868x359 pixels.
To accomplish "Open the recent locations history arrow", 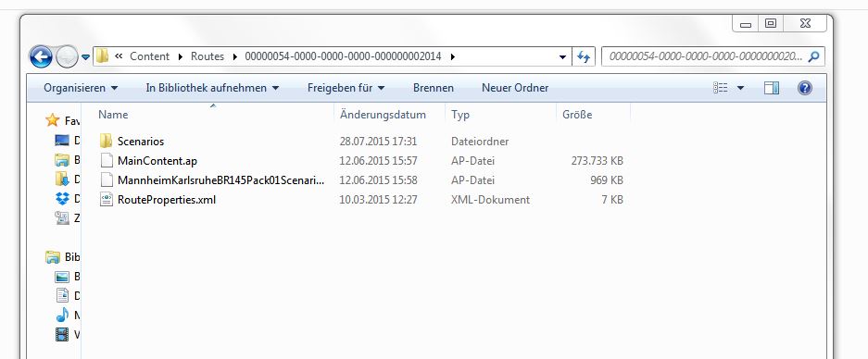I will click(85, 57).
